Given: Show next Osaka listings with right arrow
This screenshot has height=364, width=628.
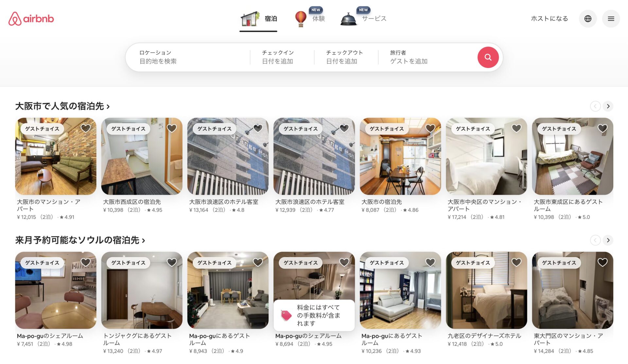Looking at the screenshot, I should coord(608,106).
